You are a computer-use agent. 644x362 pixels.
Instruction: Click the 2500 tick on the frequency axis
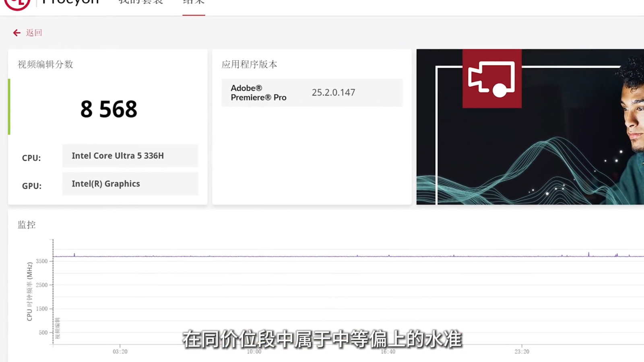42,285
